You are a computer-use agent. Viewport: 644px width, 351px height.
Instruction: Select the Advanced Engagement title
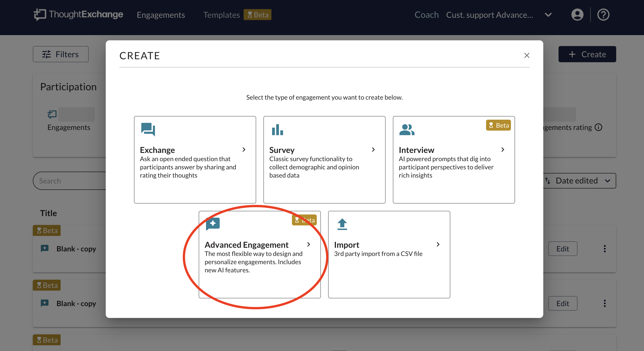(x=247, y=245)
